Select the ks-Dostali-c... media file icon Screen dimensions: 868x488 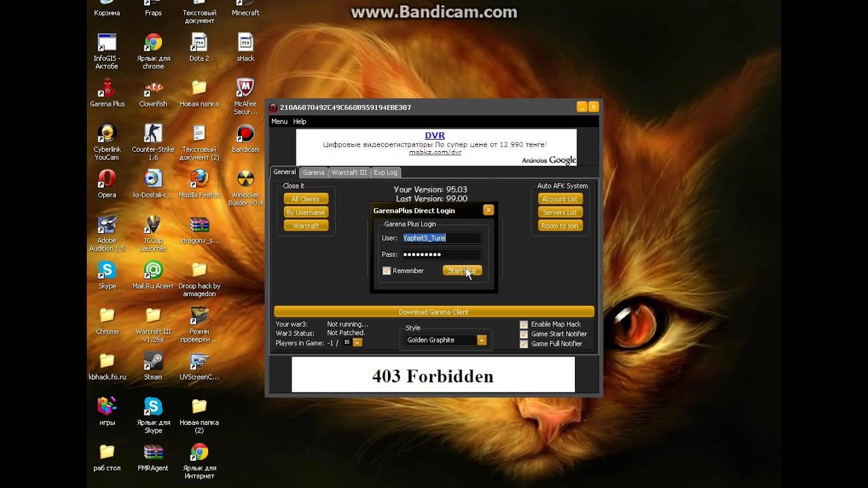153,184
